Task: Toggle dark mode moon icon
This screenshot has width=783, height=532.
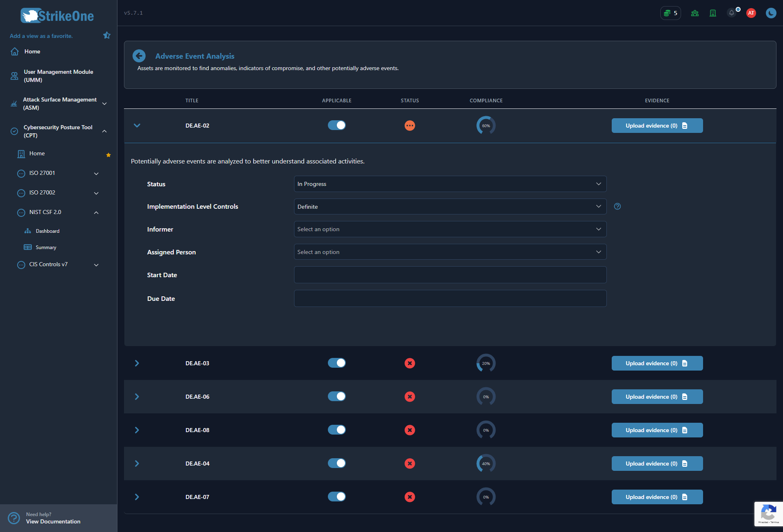Action: pyautogui.click(x=771, y=13)
